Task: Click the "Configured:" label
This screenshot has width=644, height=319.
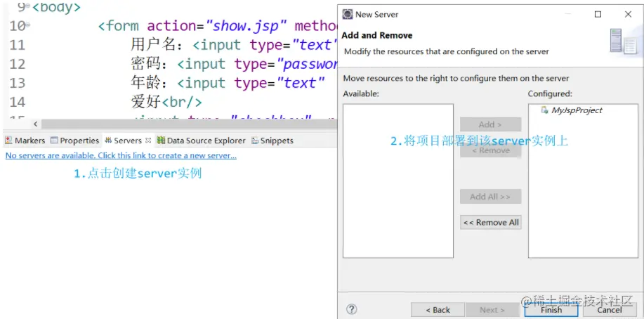Action: point(550,93)
